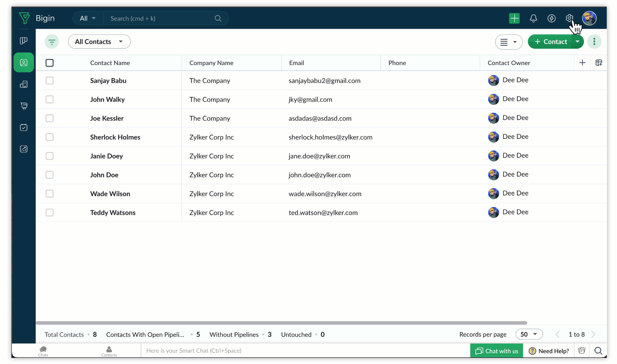Add a new column with plus icon
This screenshot has height=364, width=617.
coord(582,63)
